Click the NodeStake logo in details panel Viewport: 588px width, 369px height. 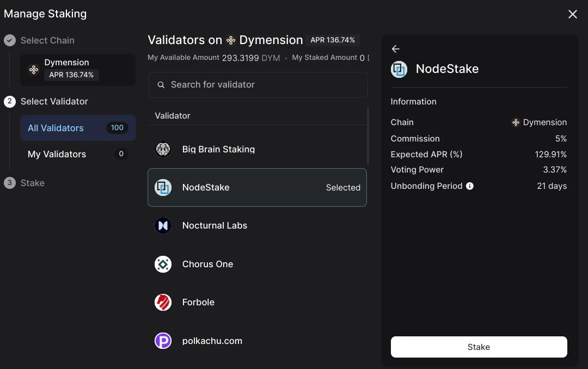click(x=399, y=69)
